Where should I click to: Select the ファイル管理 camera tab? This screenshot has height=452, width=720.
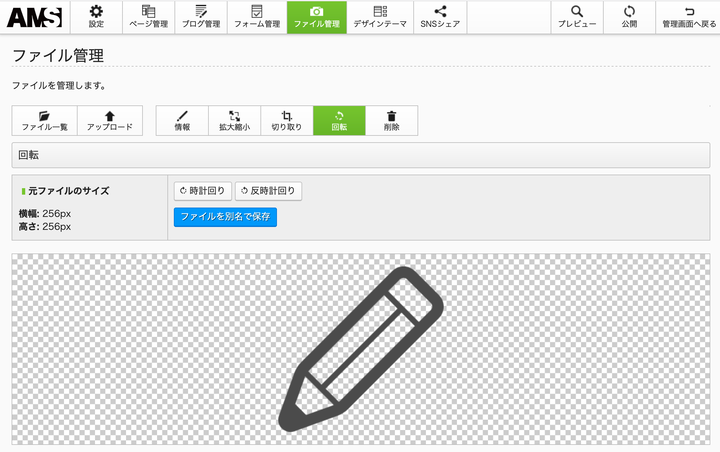(316, 17)
